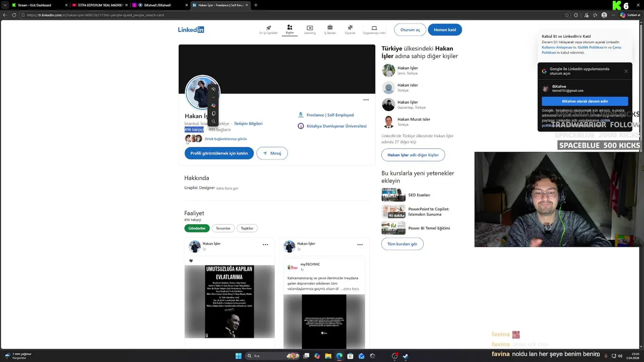644x362 pixels.
Task: Open Kütahya Dumlupınar Üniversitesi link
Action: pos(337,126)
